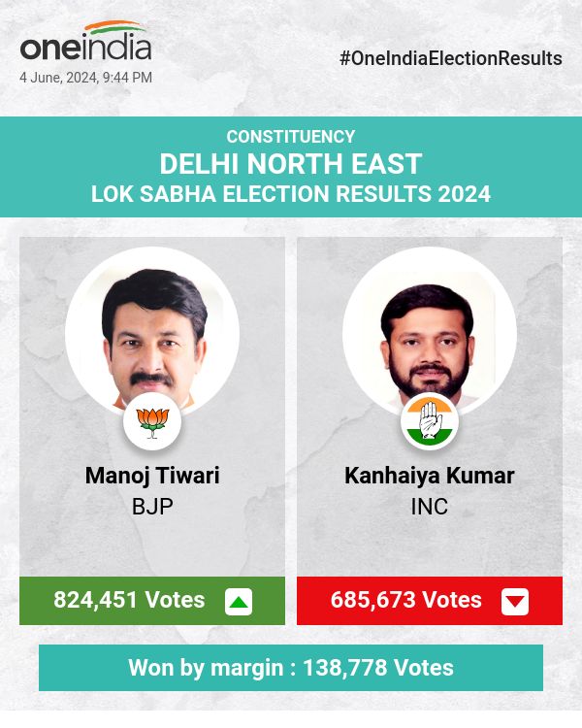Screen dimensions: 582x728
Task: Open the portrait photo above Manoj Tiwari
Action: [152, 332]
